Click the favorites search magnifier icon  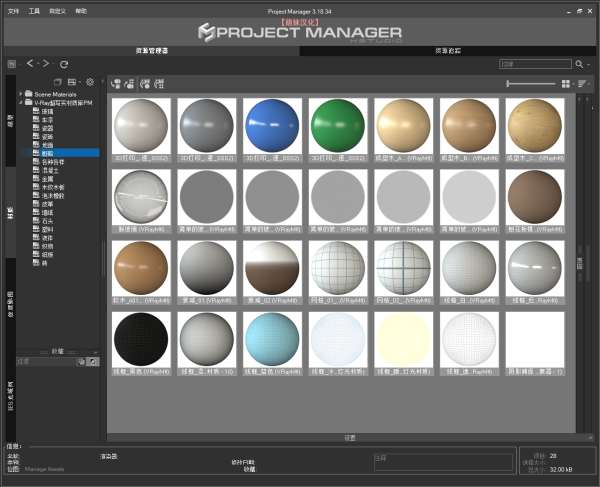[x=93, y=362]
